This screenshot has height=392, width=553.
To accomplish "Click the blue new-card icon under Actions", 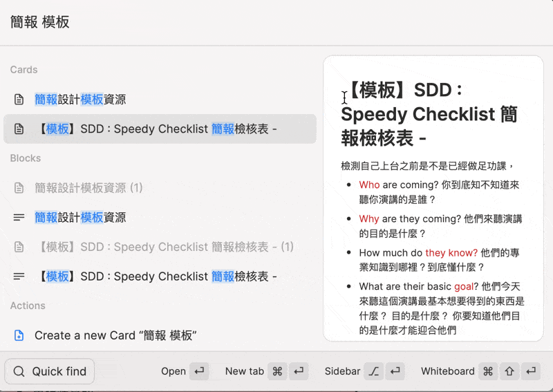I will coord(19,336).
